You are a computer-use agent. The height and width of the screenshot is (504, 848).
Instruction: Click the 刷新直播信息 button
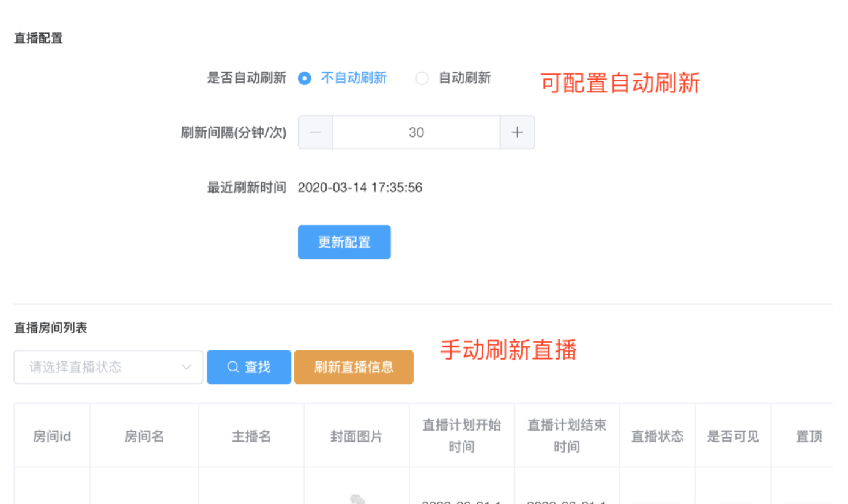click(354, 366)
